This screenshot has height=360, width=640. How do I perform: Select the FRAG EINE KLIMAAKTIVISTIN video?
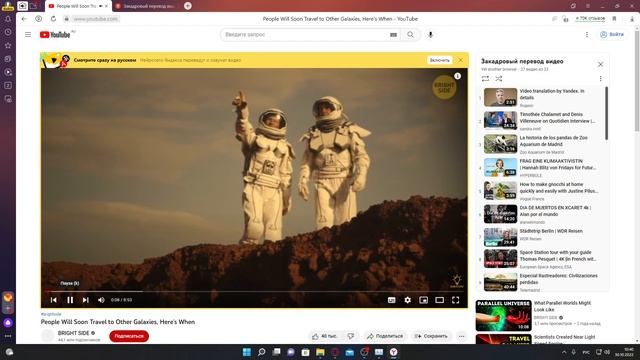(x=541, y=167)
